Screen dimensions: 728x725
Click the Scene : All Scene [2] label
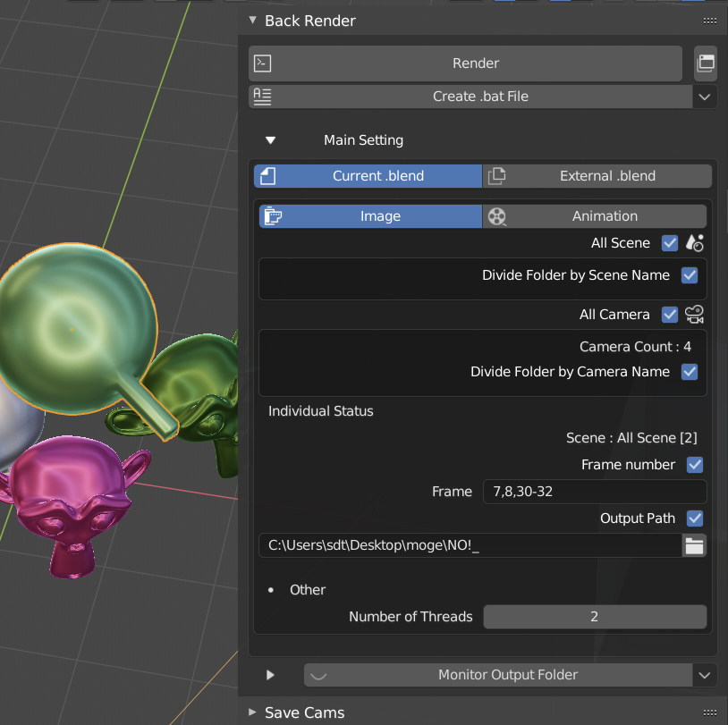pos(631,438)
